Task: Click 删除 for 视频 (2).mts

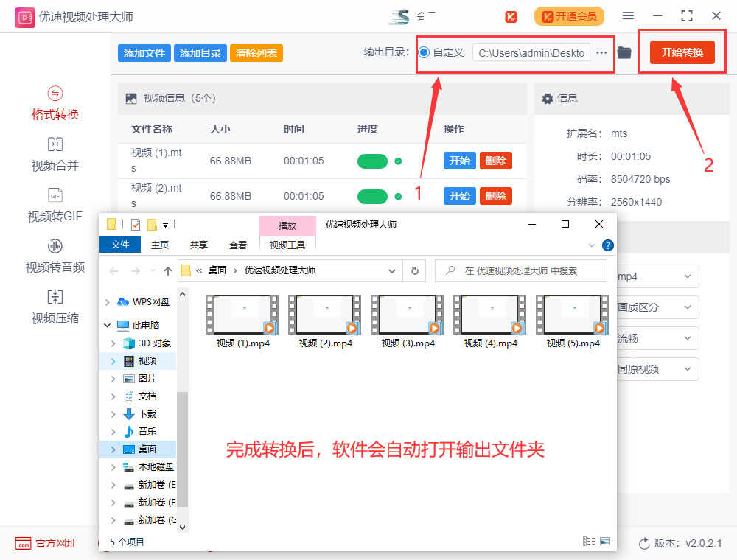Action: point(496,196)
